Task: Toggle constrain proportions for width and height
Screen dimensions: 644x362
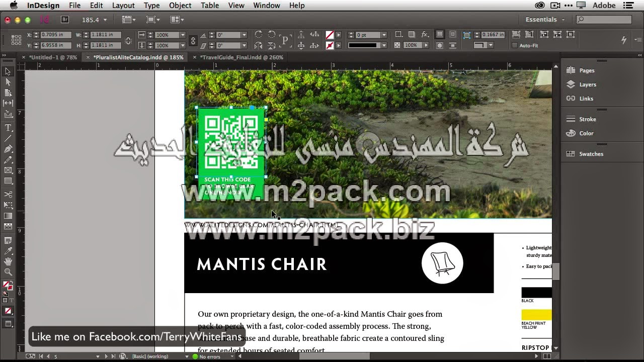Action: (x=129, y=40)
